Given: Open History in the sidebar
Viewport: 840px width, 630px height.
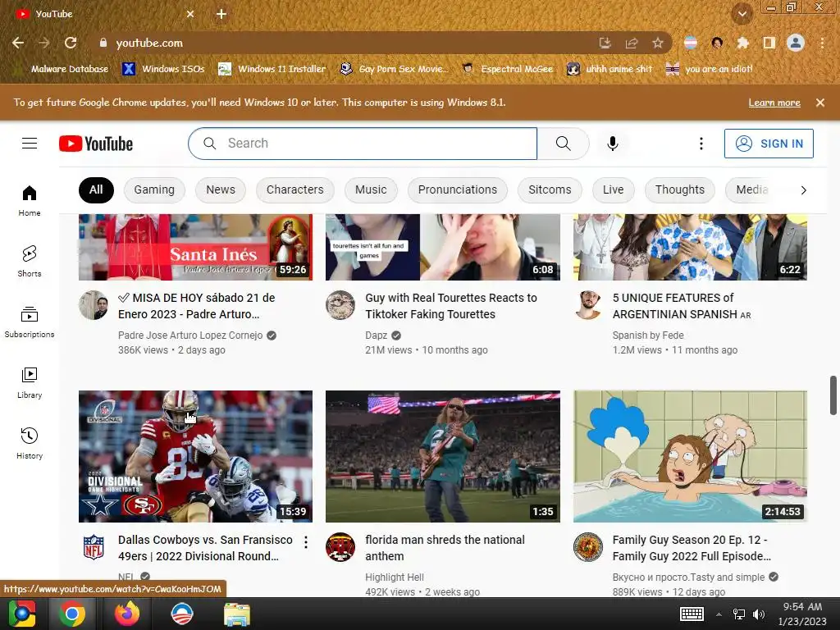Looking at the screenshot, I should (30, 443).
